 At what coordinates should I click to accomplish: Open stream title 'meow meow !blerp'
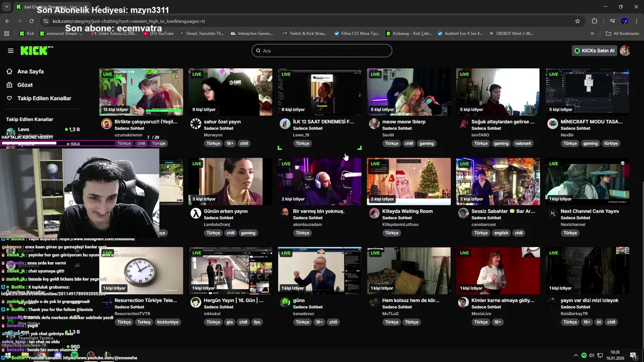(x=404, y=122)
